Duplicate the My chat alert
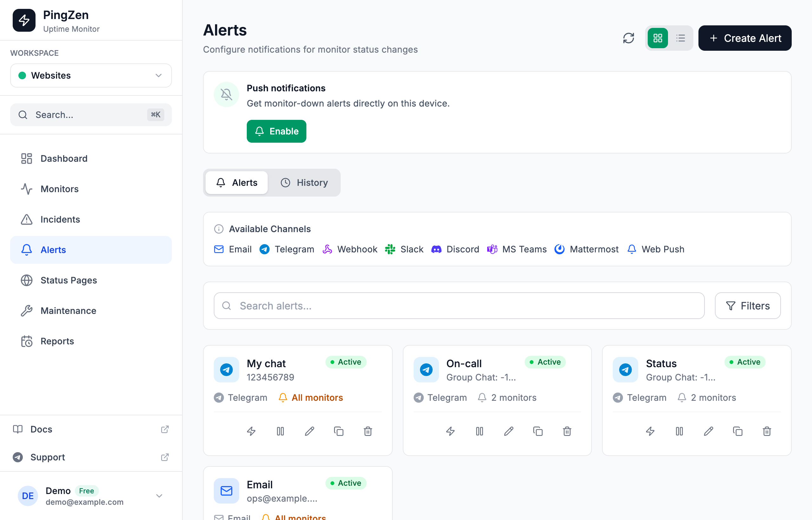 pos(338,431)
